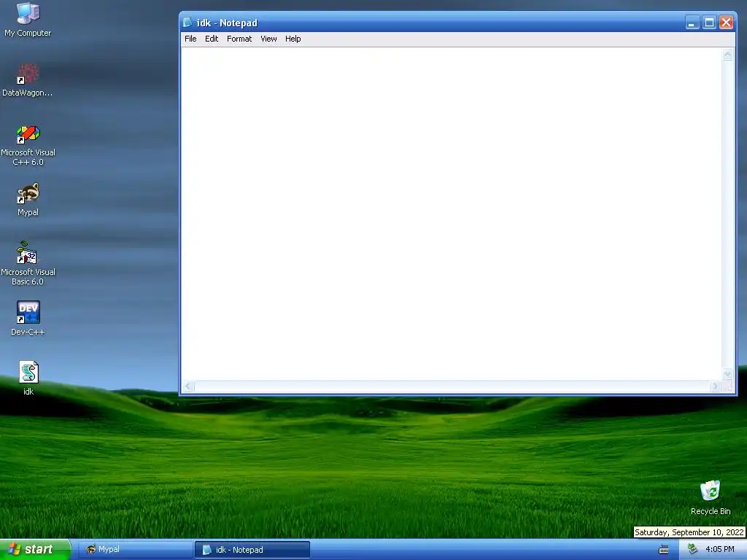Screen dimensions: 747x560
Task: Click the system tray safely remove icon
Action: pyautogui.click(x=693, y=550)
